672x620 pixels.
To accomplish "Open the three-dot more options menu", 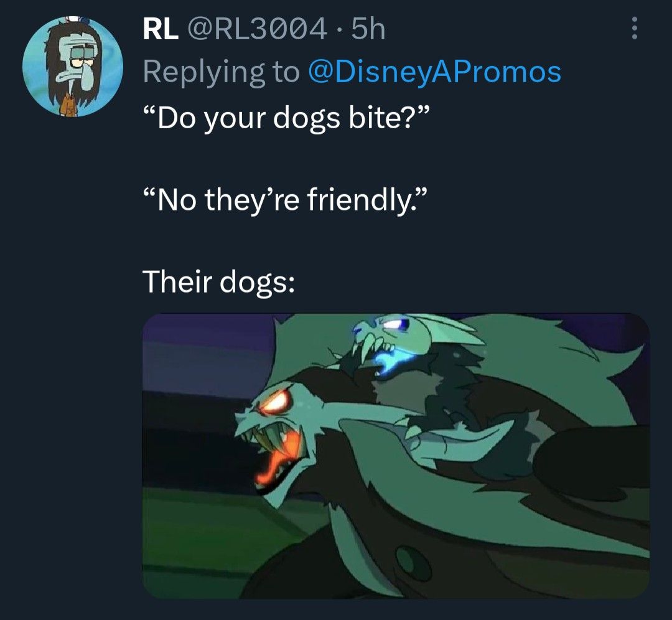I will point(635,29).
